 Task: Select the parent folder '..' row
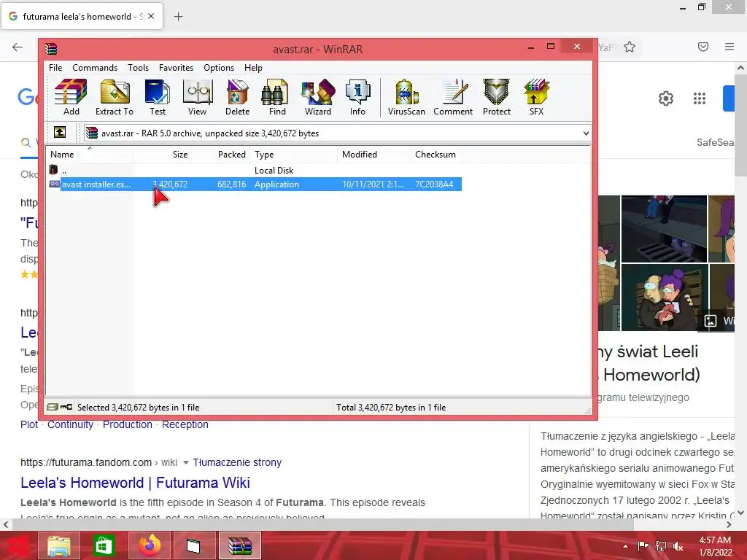[255, 170]
